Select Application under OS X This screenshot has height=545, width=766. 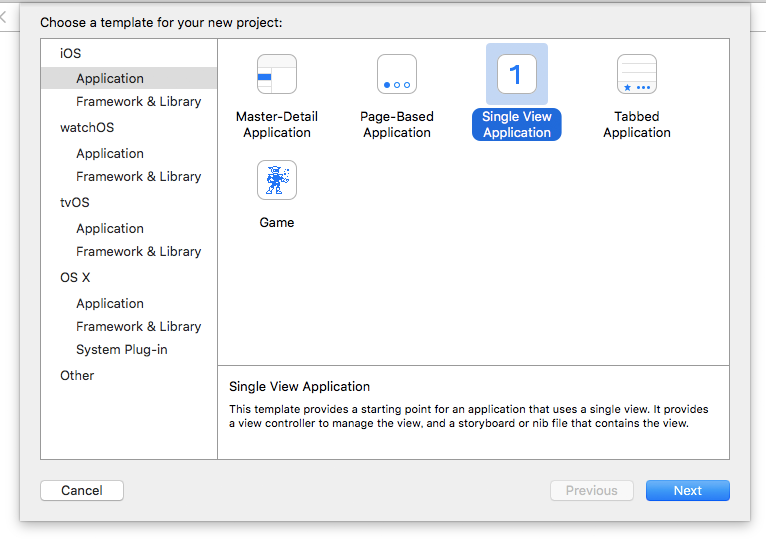tap(110, 303)
